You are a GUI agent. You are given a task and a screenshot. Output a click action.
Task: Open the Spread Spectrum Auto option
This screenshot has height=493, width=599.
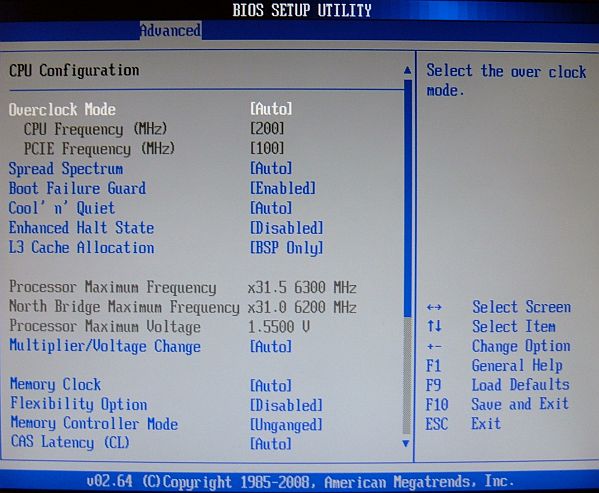pos(271,168)
